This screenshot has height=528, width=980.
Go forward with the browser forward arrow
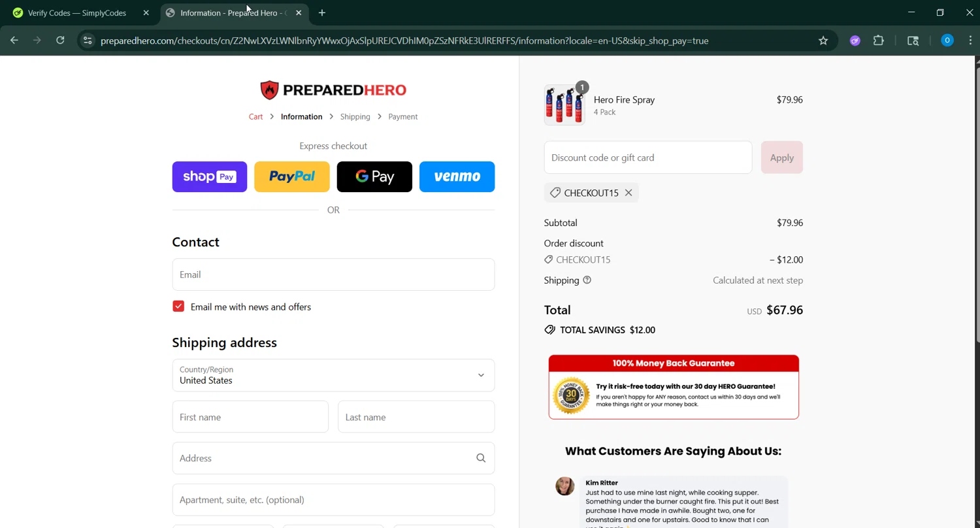[37, 41]
